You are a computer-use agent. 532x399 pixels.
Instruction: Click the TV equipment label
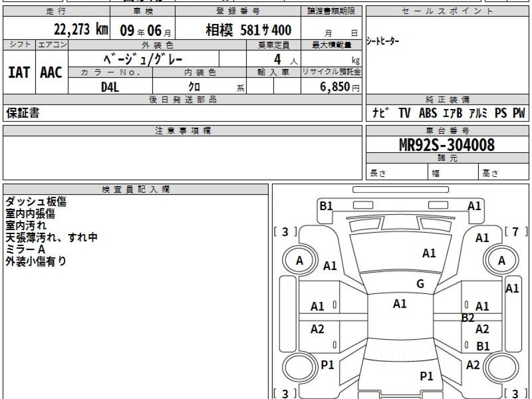pyautogui.click(x=404, y=113)
